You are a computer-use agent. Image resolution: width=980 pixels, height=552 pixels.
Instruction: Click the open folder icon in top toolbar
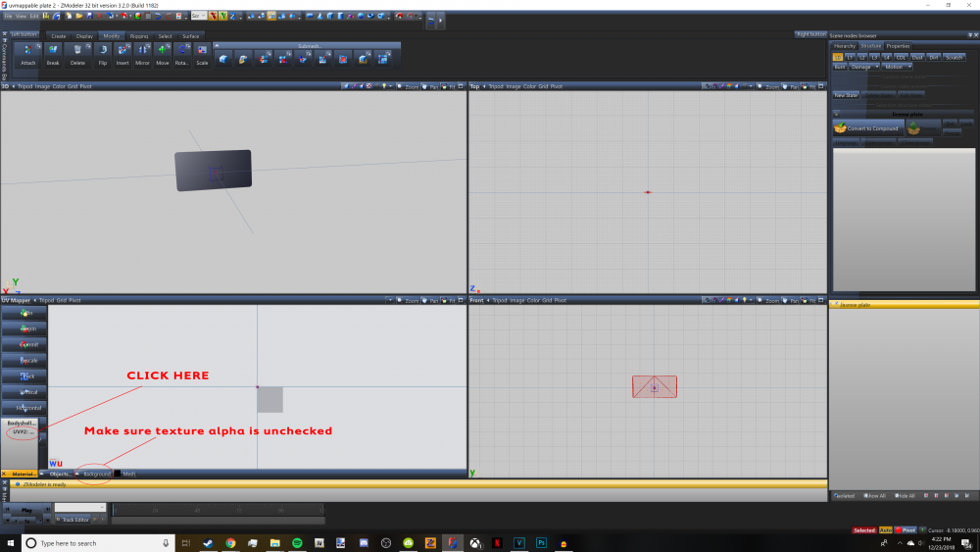pyautogui.click(x=79, y=16)
